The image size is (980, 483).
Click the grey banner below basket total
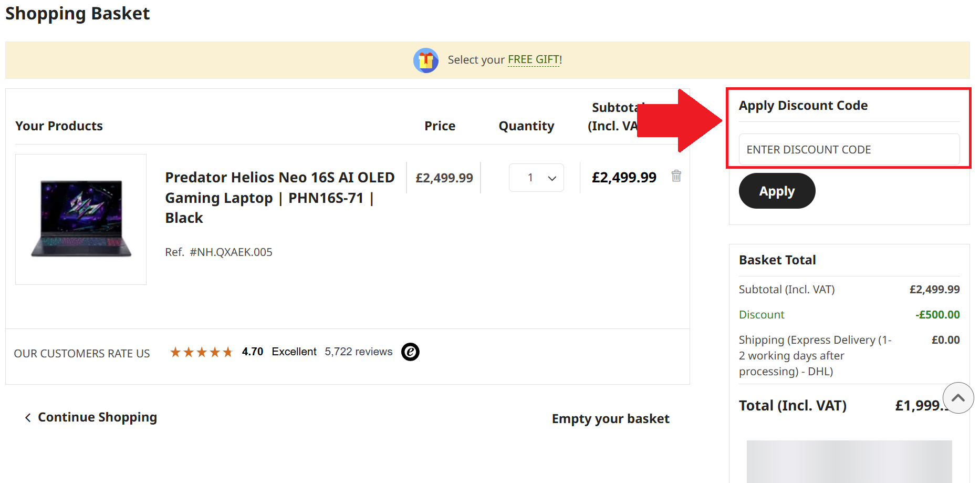(849, 461)
